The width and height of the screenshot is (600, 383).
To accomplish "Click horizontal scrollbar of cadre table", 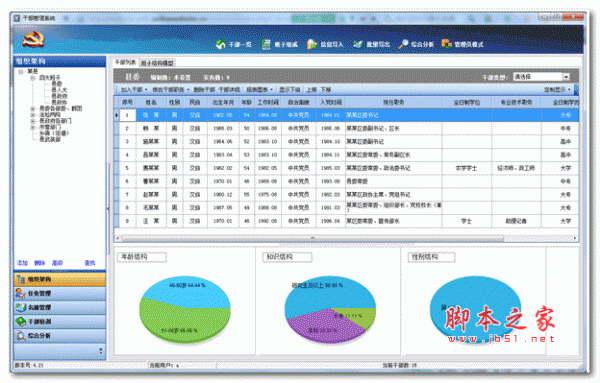I will point(312,238).
